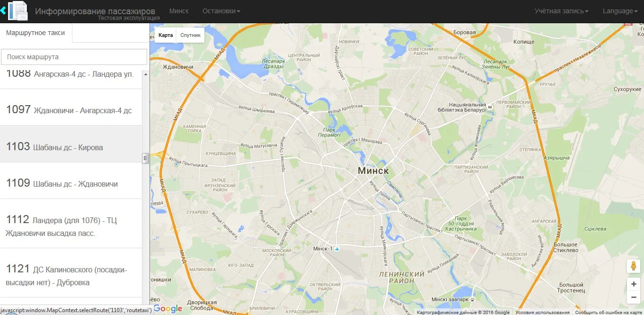Select route 1109 Шабаны дс - Ждановичи
This screenshot has height=315, width=644.
click(x=71, y=180)
